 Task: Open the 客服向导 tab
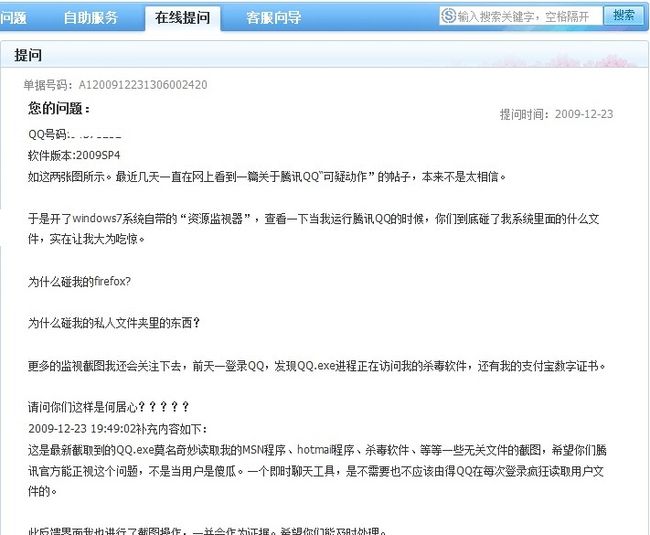click(x=273, y=18)
